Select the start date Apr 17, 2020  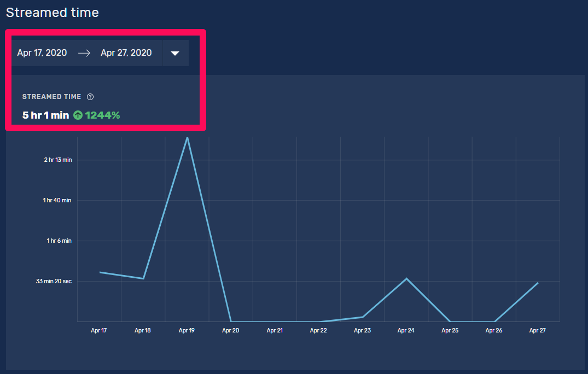pos(42,53)
